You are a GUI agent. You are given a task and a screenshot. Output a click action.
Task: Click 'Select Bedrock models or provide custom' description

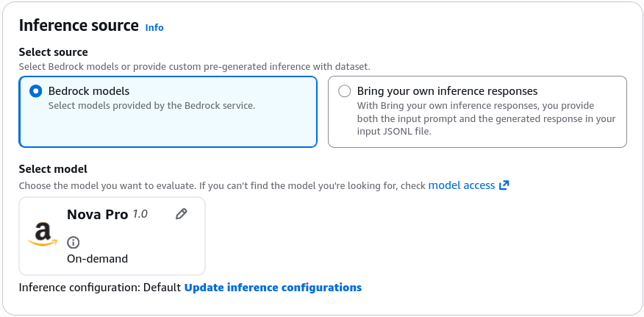click(195, 67)
